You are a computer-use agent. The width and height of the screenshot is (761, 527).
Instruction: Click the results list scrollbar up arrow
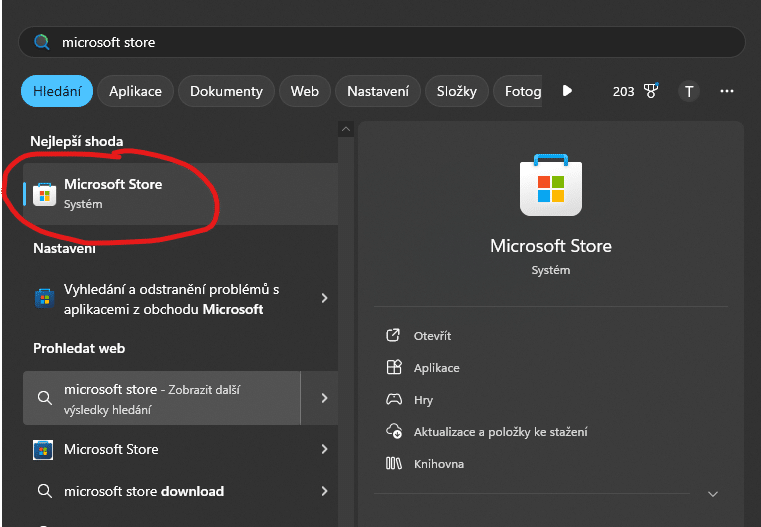[346, 129]
